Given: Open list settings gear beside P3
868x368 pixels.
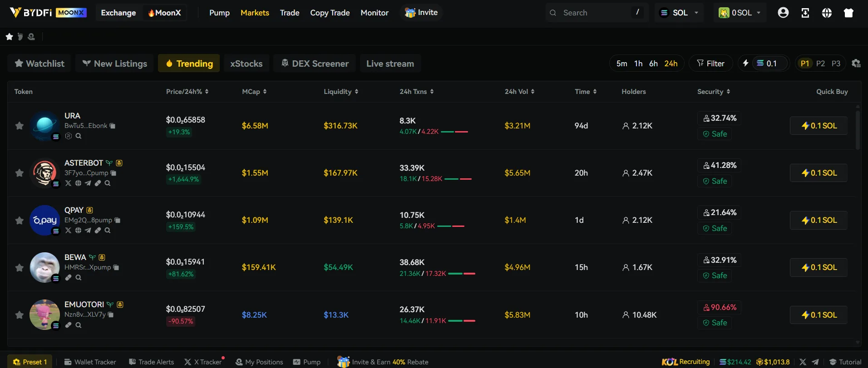Looking at the screenshot, I should pyautogui.click(x=856, y=64).
